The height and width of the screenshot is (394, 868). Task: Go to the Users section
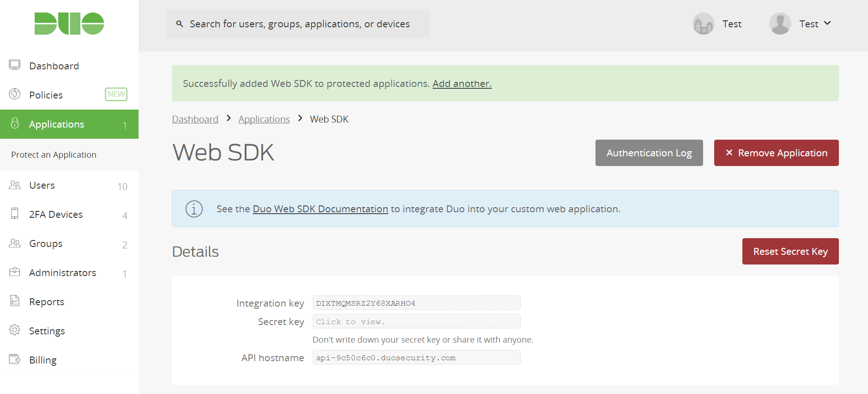click(x=69, y=185)
